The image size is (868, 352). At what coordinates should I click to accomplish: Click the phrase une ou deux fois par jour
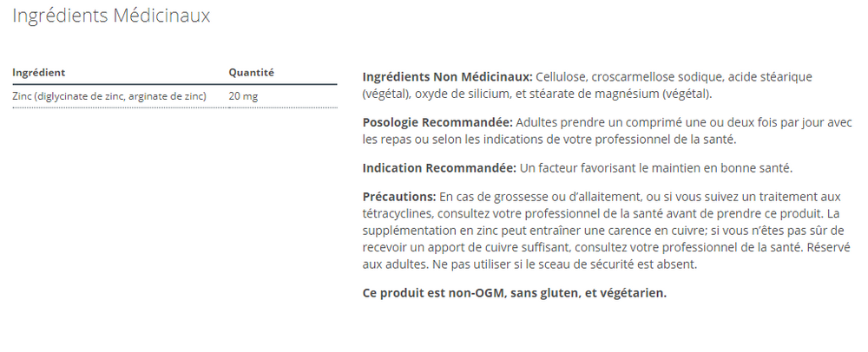(731, 122)
